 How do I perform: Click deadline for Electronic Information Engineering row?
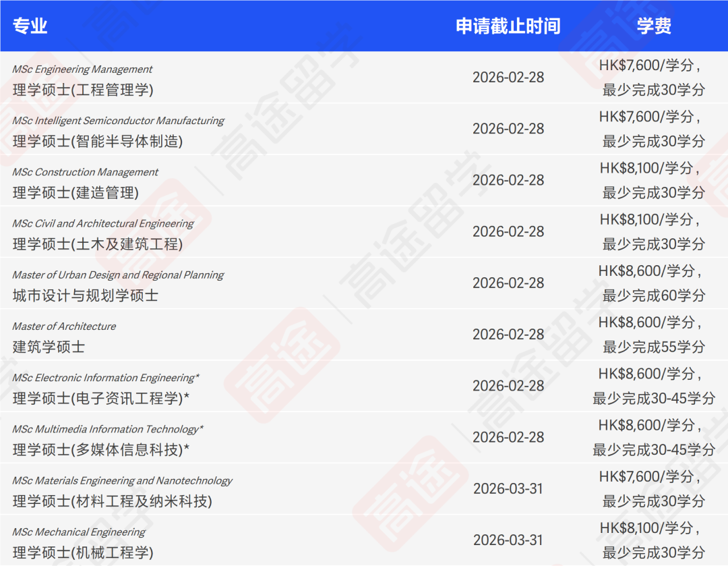point(508,386)
